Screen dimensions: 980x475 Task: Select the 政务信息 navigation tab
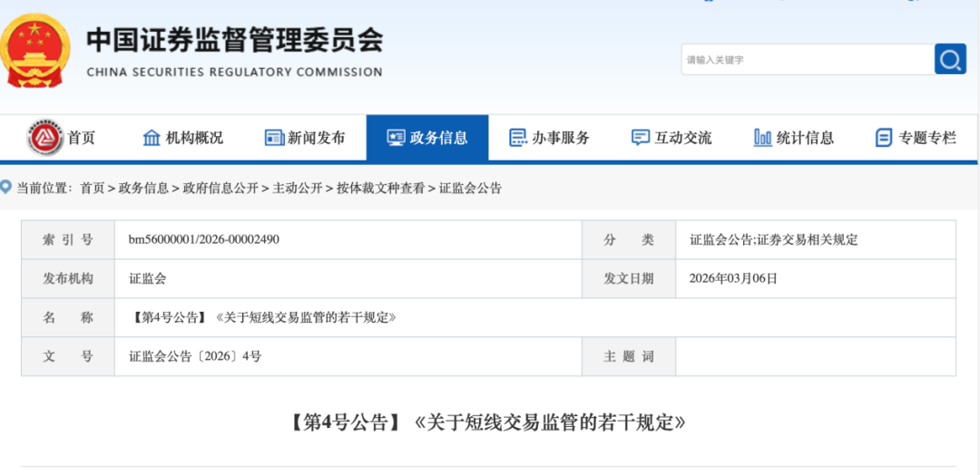tap(427, 137)
